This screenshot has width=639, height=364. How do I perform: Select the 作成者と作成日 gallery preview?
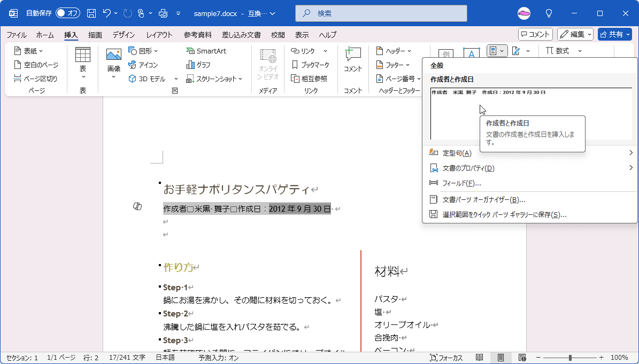point(530,113)
